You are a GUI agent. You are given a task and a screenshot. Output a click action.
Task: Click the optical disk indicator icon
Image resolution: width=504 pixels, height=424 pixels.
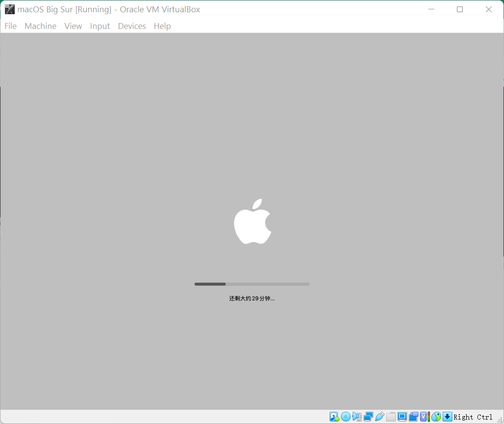(x=345, y=417)
